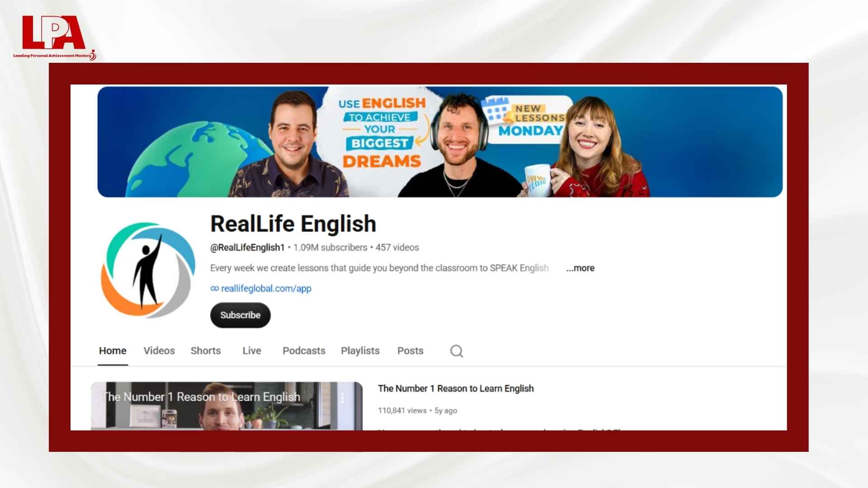Screen dimensions: 868x488
Task: Click the 457 videos count
Action: coord(397,248)
